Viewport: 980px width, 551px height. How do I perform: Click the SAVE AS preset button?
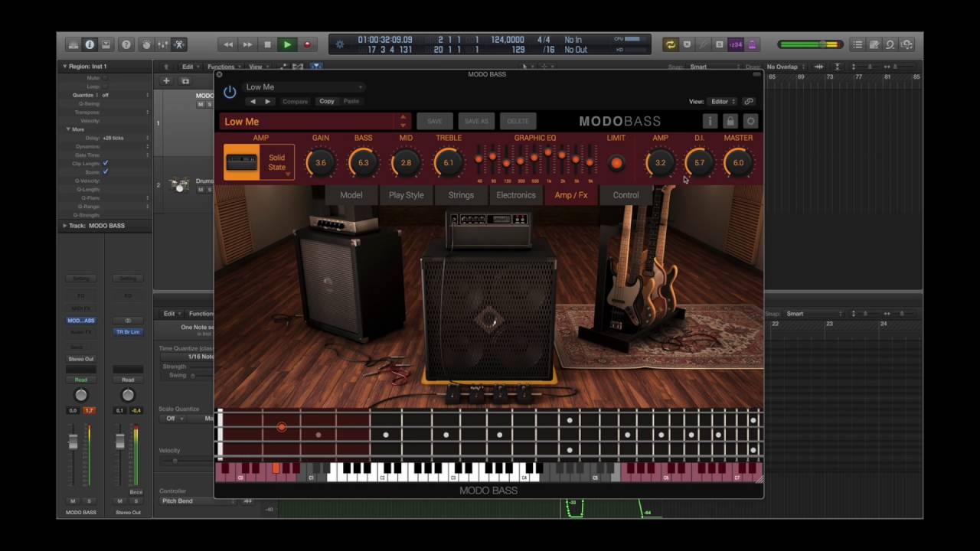(476, 121)
